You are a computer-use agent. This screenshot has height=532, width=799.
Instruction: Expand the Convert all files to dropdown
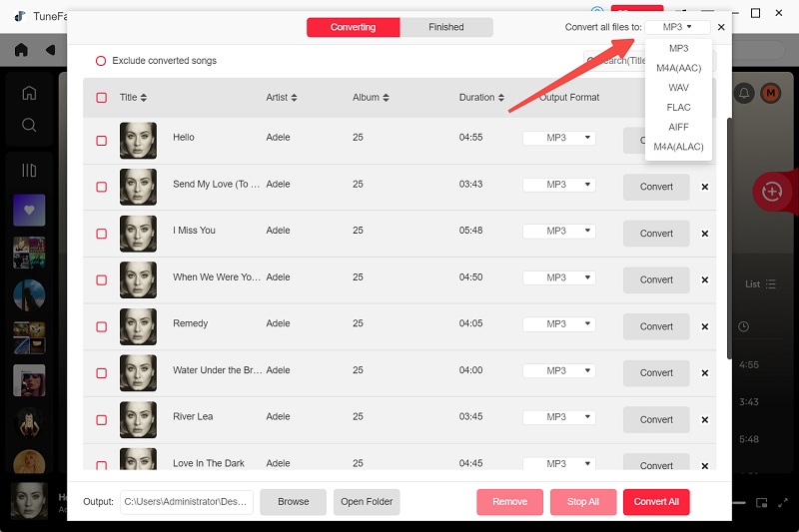[677, 27]
